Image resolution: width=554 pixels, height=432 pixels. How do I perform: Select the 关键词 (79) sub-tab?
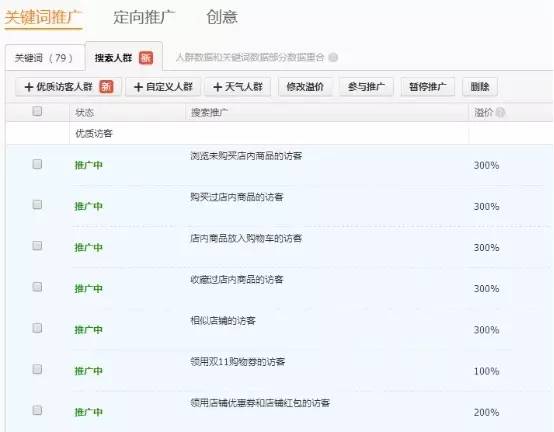(45, 58)
